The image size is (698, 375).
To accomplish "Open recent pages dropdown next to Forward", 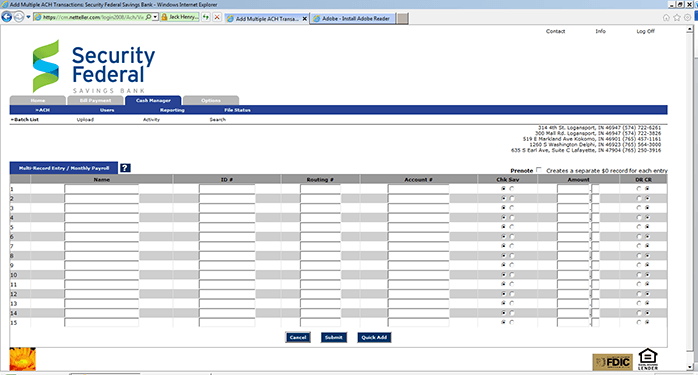I will (28, 17).
